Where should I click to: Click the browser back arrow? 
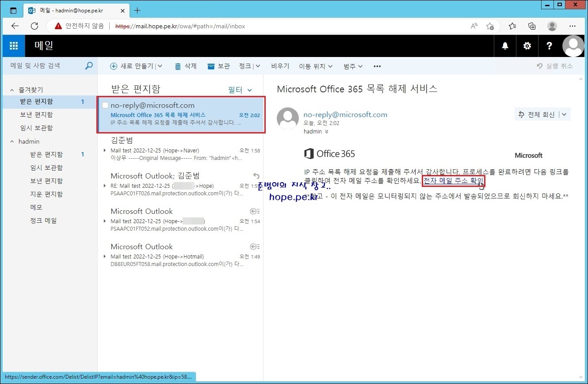coord(15,26)
